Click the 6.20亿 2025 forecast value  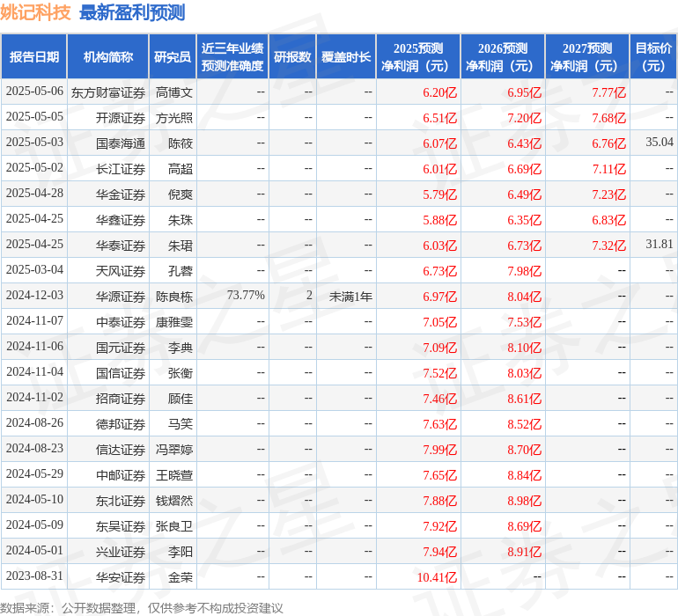point(439,92)
